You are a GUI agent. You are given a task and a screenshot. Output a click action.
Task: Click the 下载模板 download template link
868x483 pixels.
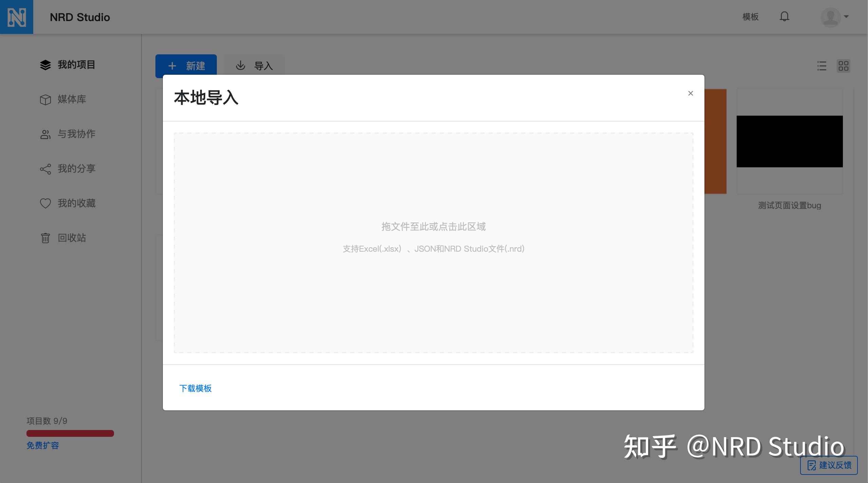195,388
